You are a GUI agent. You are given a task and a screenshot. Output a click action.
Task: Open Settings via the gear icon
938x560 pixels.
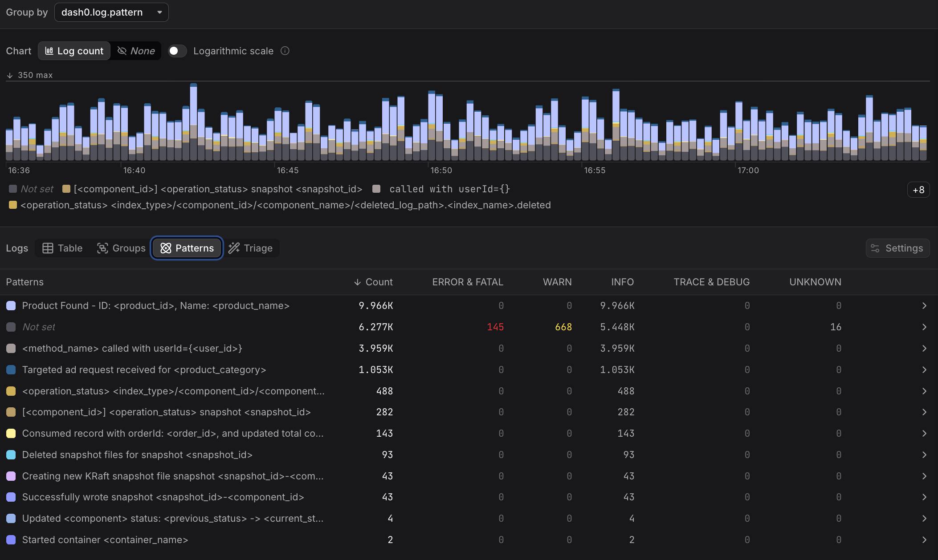874,248
